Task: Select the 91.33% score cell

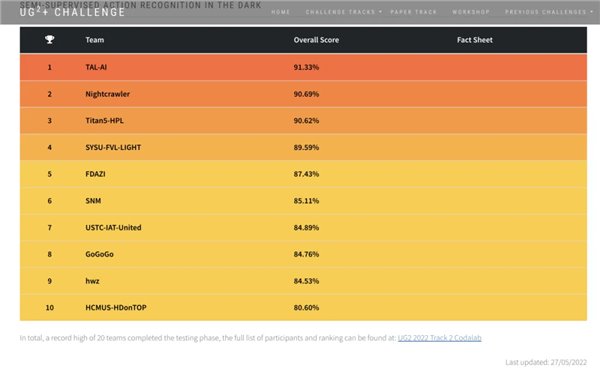Action: (x=306, y=67)
